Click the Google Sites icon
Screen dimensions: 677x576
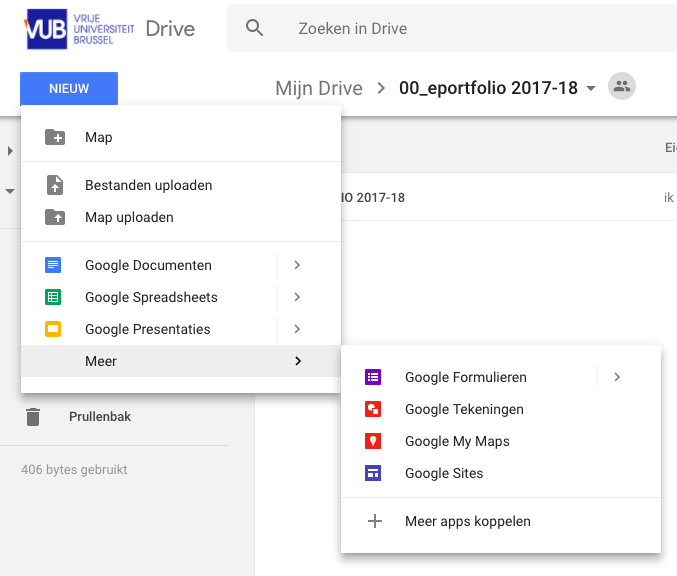[373, 473]
